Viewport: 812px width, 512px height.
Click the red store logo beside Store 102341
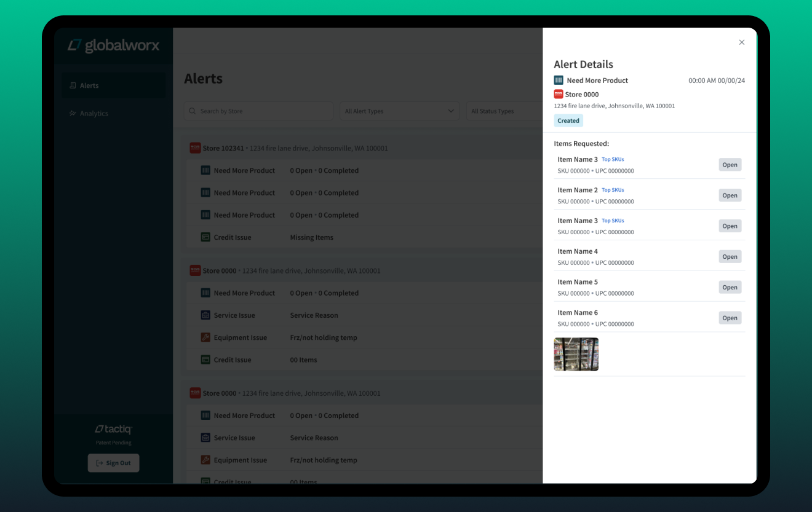[195, 148]
